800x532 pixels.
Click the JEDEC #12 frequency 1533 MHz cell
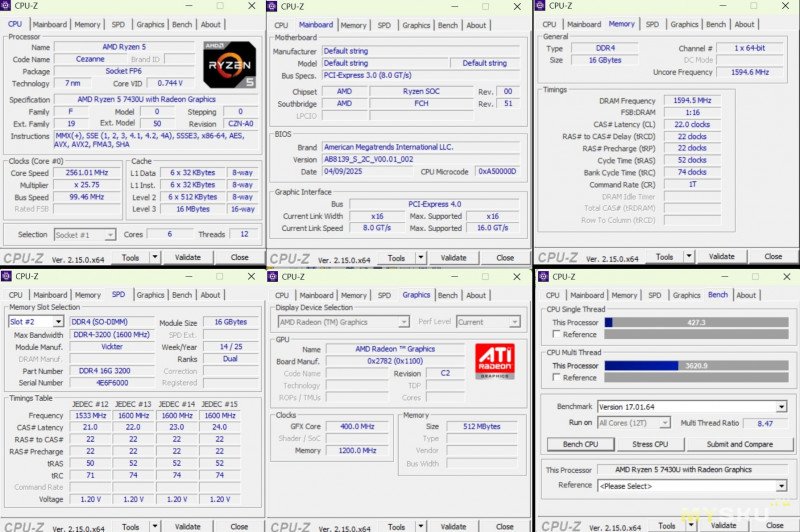click(90, 416)
